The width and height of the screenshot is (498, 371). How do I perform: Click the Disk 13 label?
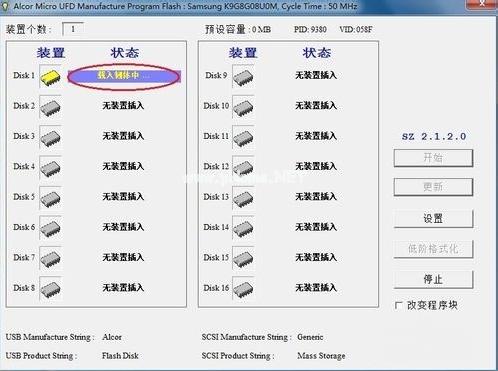pos(216,197)
